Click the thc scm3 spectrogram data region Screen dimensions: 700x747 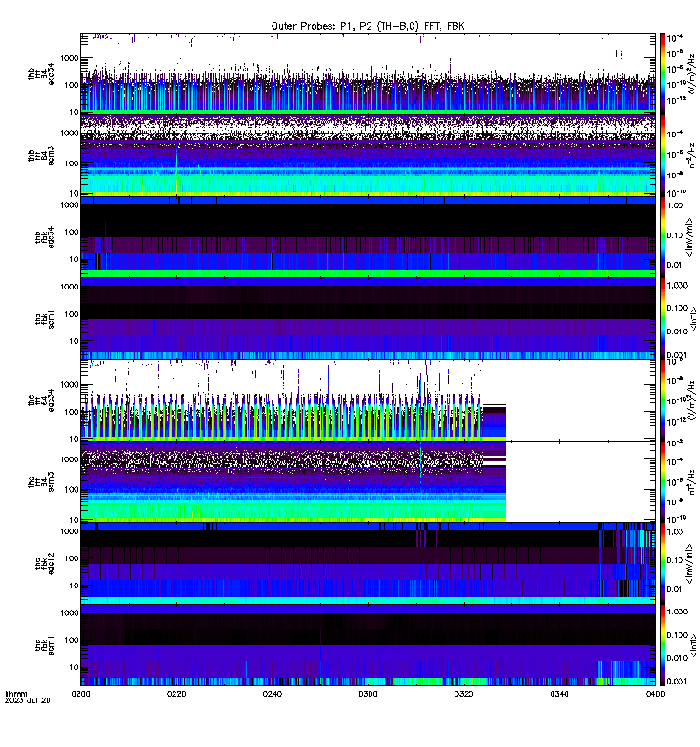coord(293,482)
